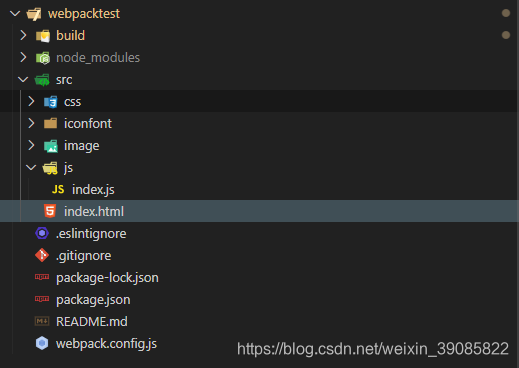
Task: Click the markdown icon beside README.md
Action: (x=42, y=321)
